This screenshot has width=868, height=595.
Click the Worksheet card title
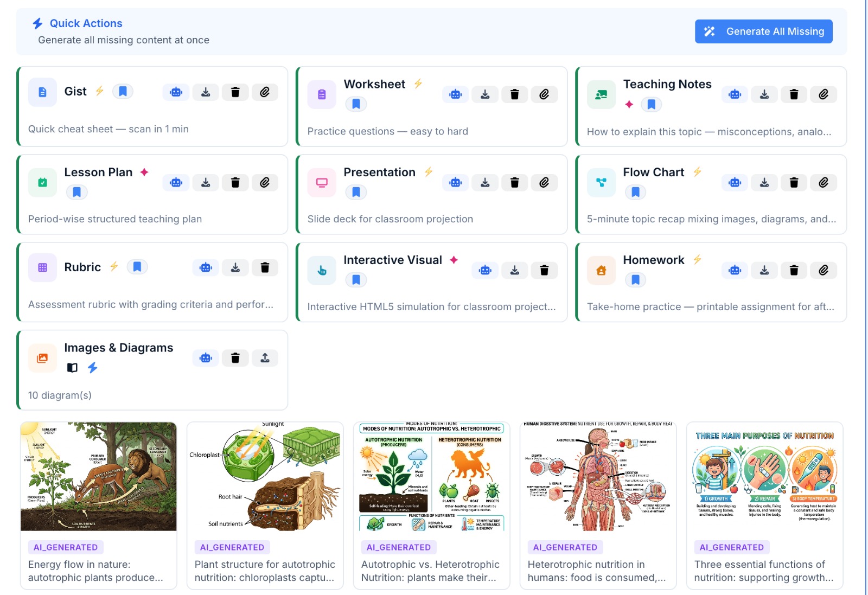coord(374,84)
